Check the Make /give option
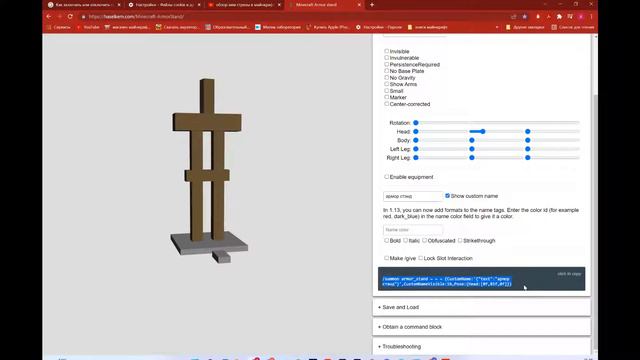 [387, 258]
